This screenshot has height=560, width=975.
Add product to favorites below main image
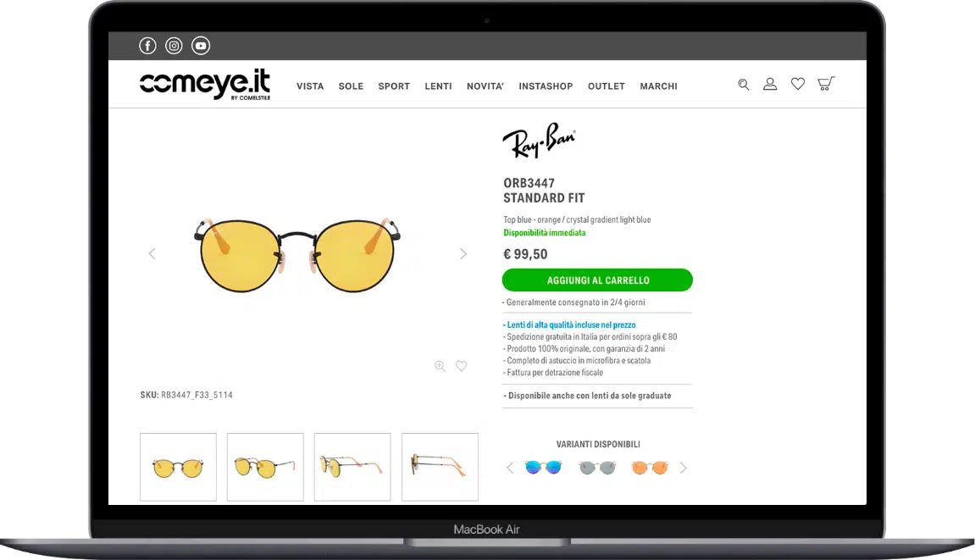(462, 366)
